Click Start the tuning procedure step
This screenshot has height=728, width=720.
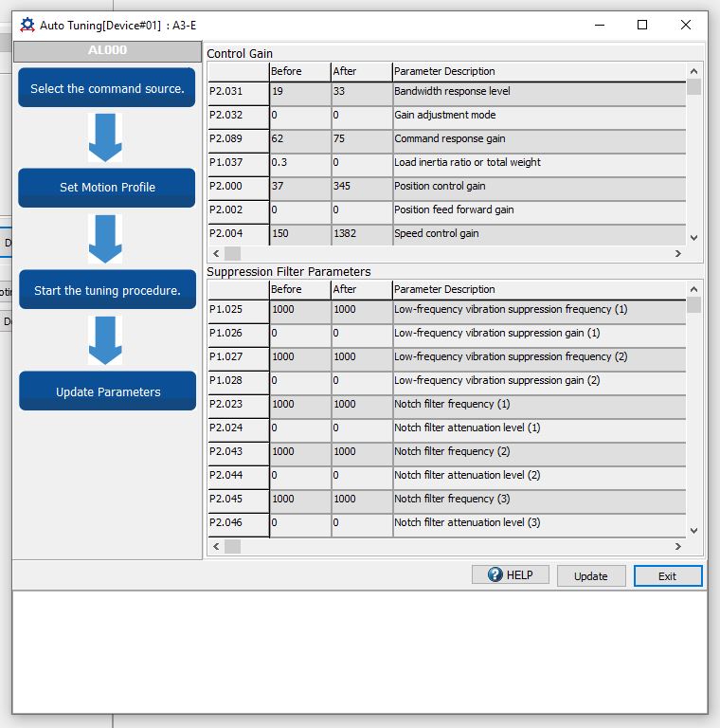pos(107,290)
